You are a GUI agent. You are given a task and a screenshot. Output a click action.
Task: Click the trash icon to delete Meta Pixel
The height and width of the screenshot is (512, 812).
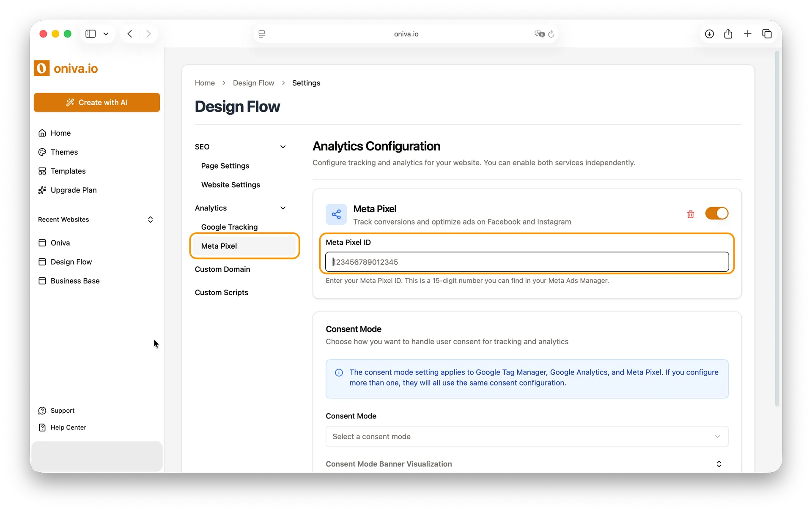pos(690,214)
